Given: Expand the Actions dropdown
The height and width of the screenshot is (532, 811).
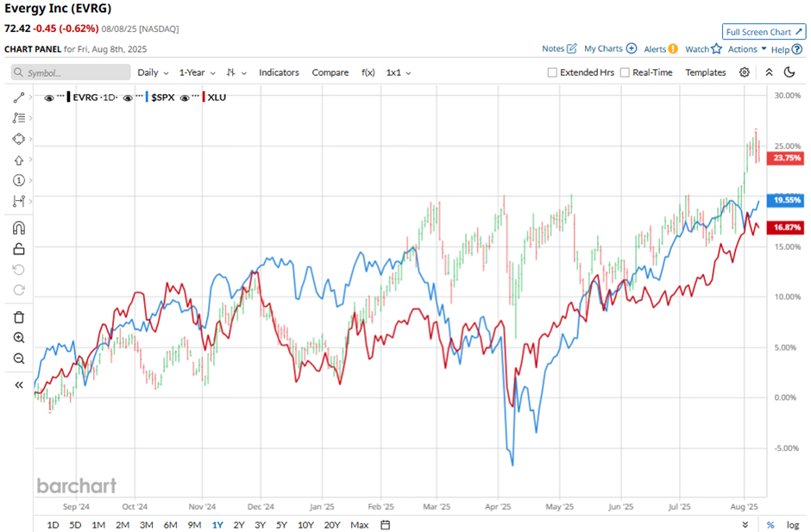Looking at the screenshot, I should (x=747, y=49).
